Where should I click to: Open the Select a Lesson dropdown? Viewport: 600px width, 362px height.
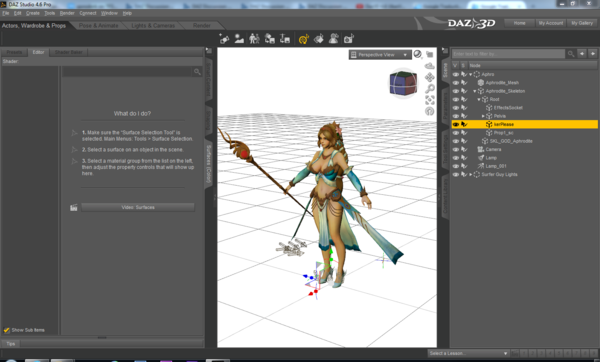click(468, 353)
